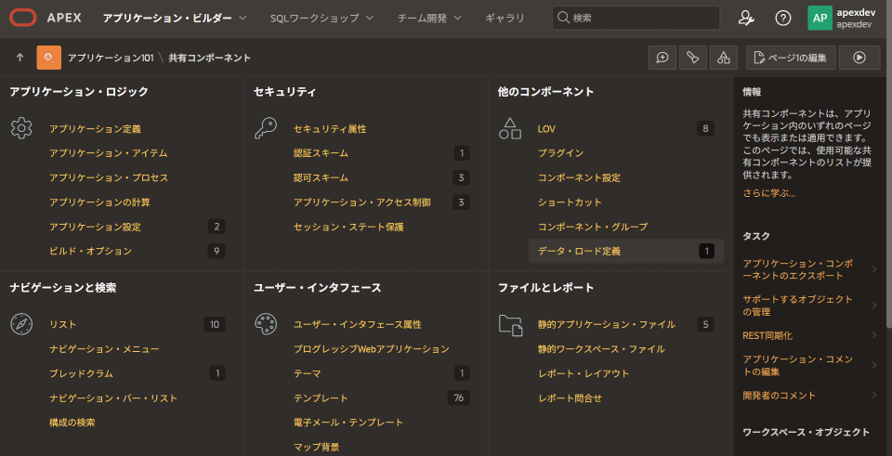Open the shared components shapes icon button

[x=723, y=57]
